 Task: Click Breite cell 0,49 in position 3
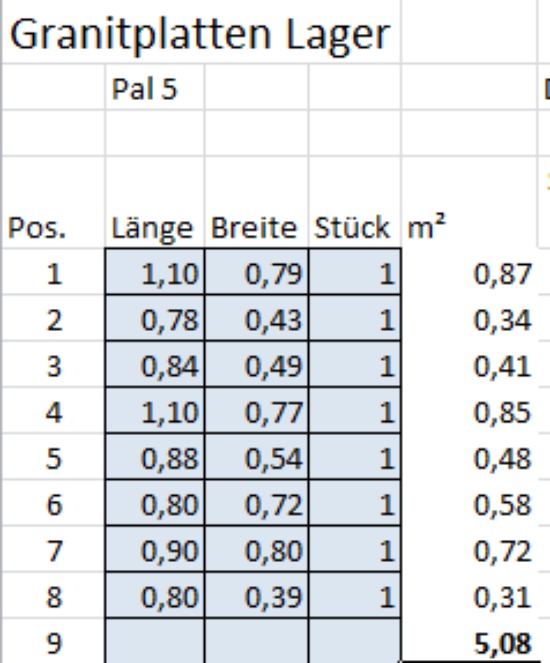click(x=257, y=364)
